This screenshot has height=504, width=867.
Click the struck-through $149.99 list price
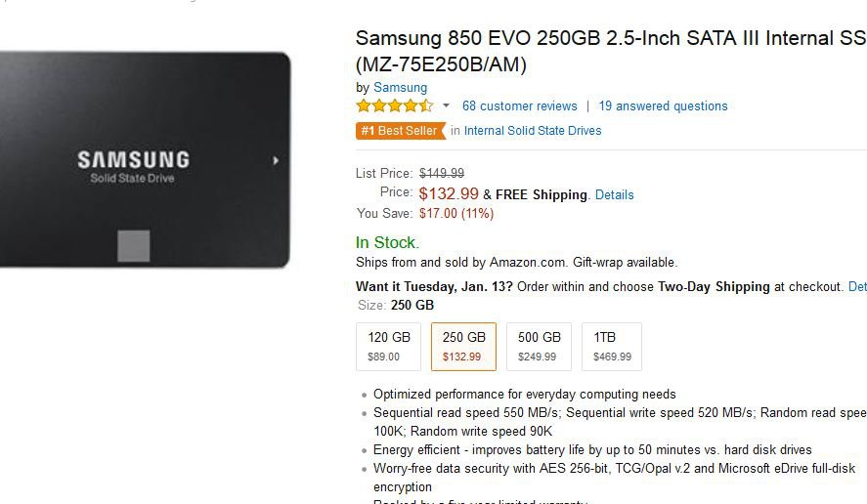pos(442,174)
